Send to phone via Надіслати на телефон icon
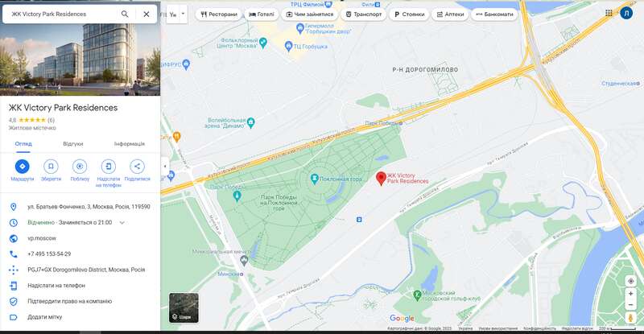The width and height of the screenshot is (644, 334). click(x=109, y=167)
